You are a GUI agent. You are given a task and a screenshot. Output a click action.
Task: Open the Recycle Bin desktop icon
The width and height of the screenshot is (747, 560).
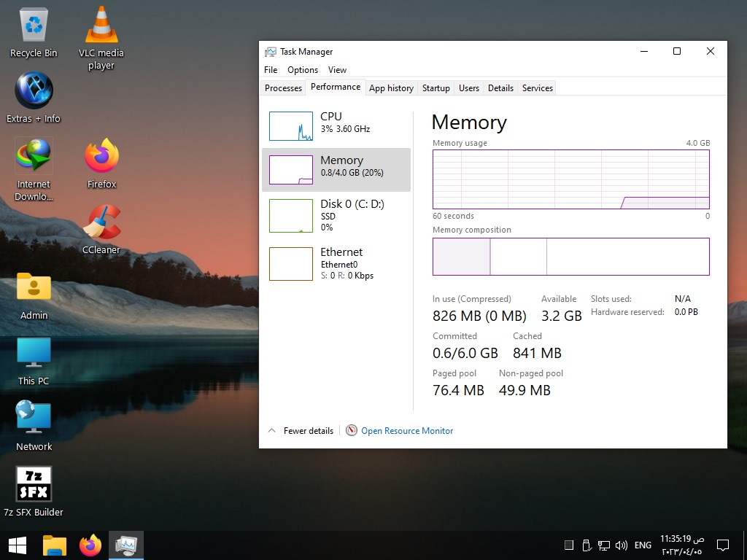pyautogui.click(x=34, y=32)
